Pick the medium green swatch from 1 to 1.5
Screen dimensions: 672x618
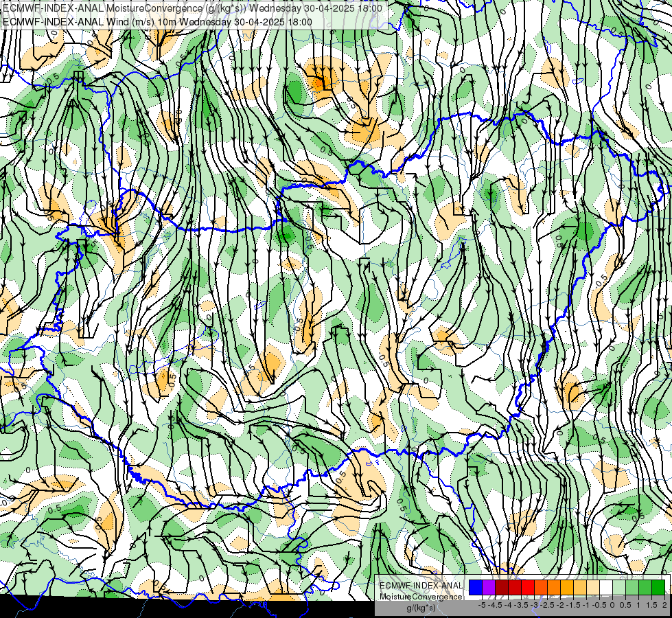[x=645, y=588]
